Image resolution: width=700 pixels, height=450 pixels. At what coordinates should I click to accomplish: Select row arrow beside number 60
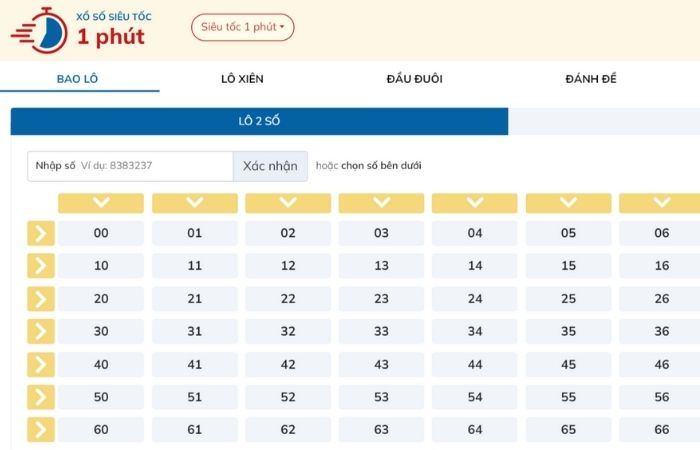[40, 430]
